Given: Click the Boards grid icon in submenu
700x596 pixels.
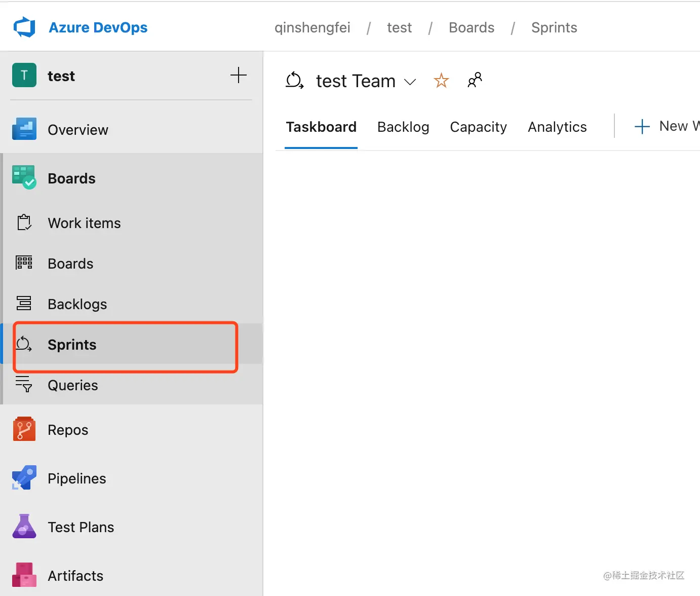Looking at the screenshot, I should coord(24,263).
